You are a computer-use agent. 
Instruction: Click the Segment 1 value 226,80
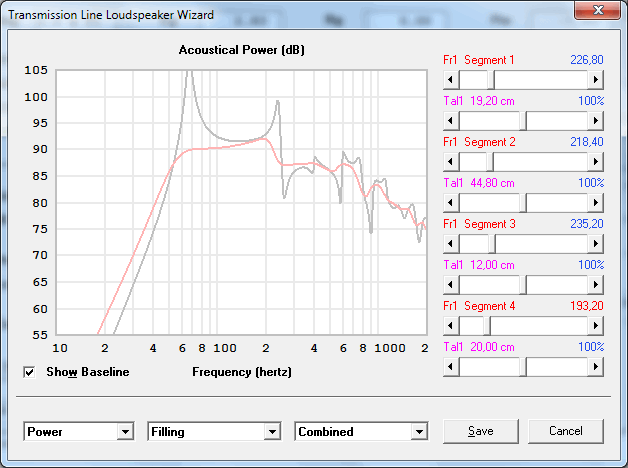[587, 60]
